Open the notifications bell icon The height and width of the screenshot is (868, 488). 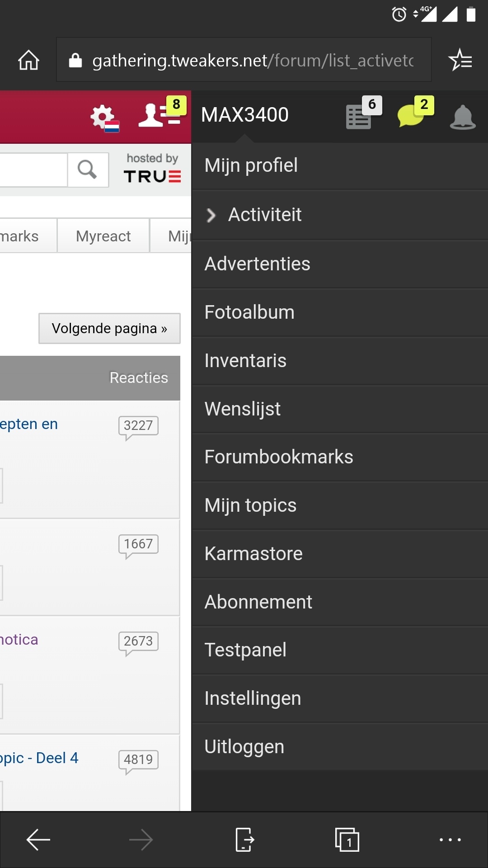[463, 117]
